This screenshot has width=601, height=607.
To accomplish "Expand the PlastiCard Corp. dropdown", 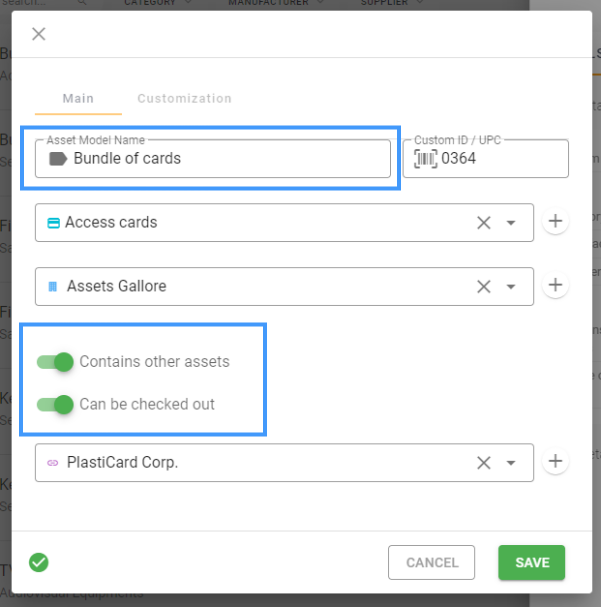I will click(511, 463).
